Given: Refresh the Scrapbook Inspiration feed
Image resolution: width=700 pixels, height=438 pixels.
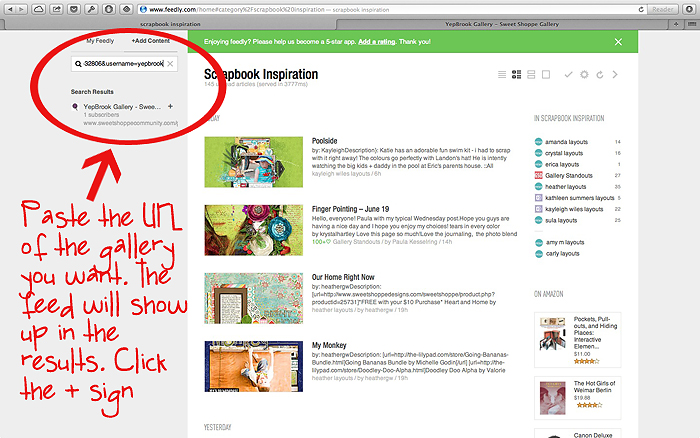Looking at the screenshot, I should point(600,75).
